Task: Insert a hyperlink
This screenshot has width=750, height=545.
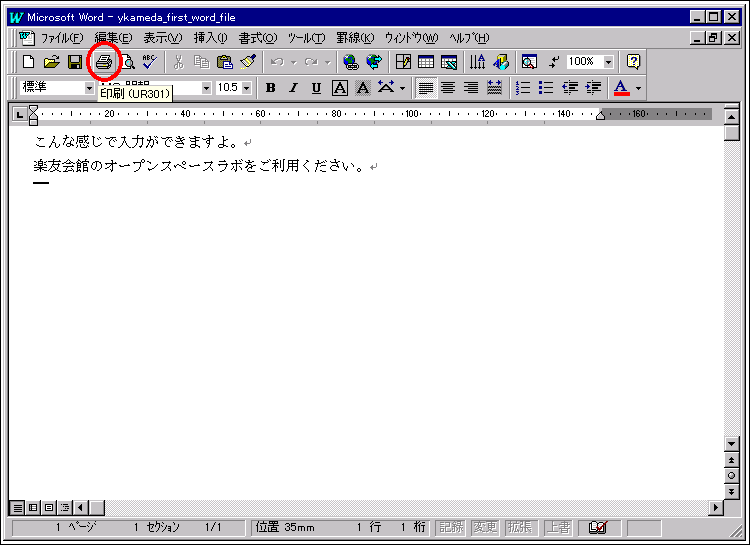Action: point(351,62)
